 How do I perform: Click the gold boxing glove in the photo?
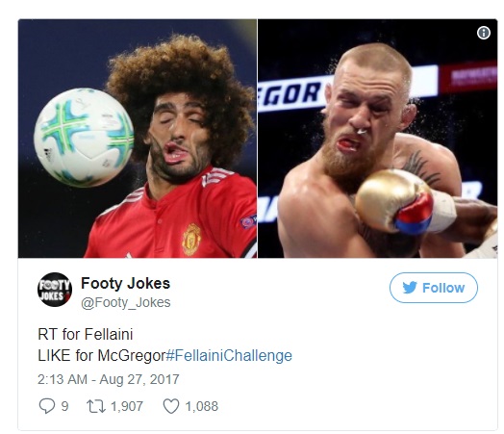click(394, 201)
